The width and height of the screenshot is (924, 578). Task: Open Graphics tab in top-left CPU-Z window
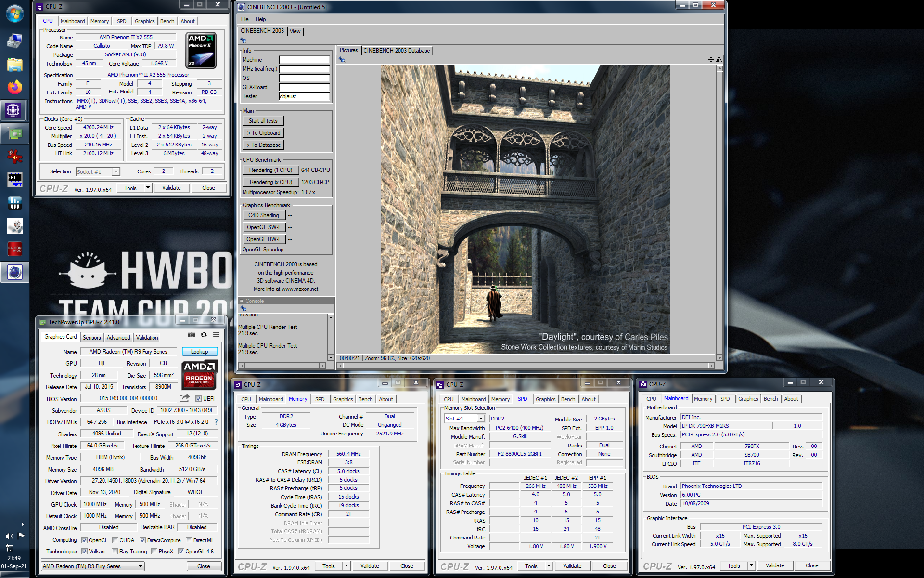[144, 21]
